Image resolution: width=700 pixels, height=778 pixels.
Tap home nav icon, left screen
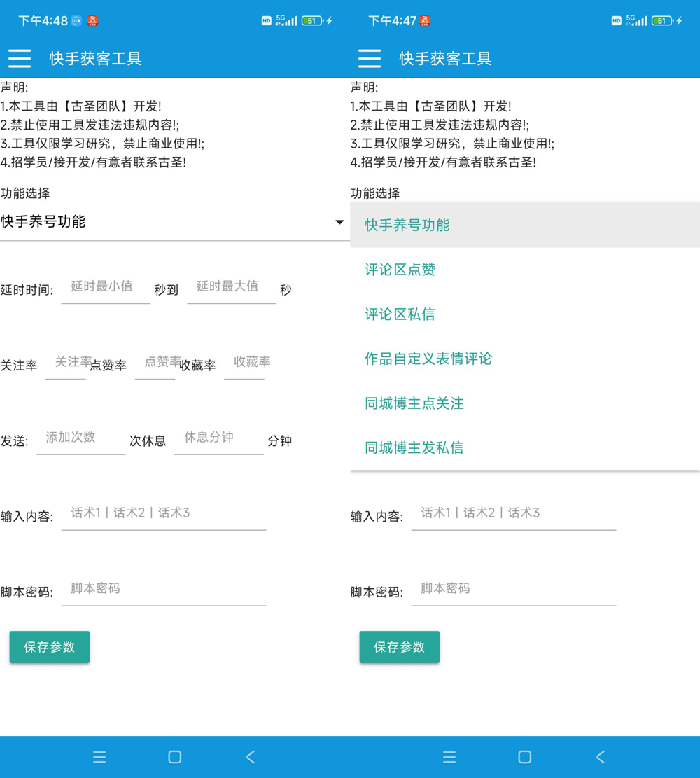click(x=174, y=757)
